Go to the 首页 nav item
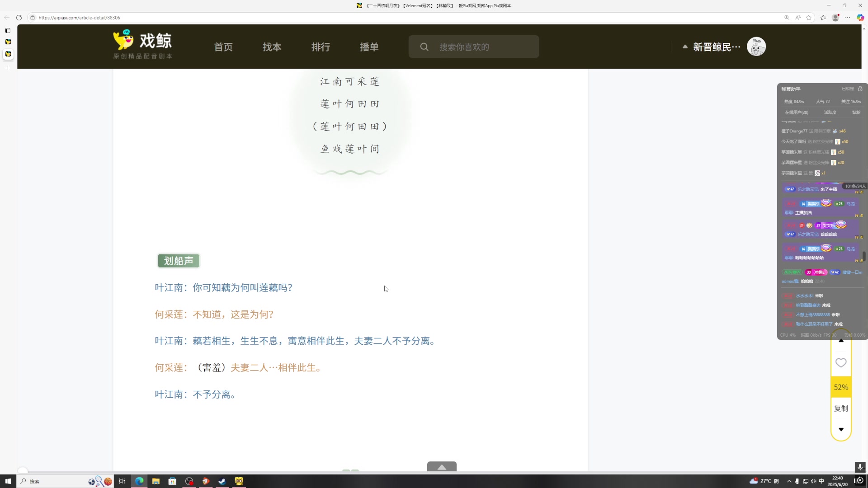The image size is (868, 488). click(x=223, y=47)
